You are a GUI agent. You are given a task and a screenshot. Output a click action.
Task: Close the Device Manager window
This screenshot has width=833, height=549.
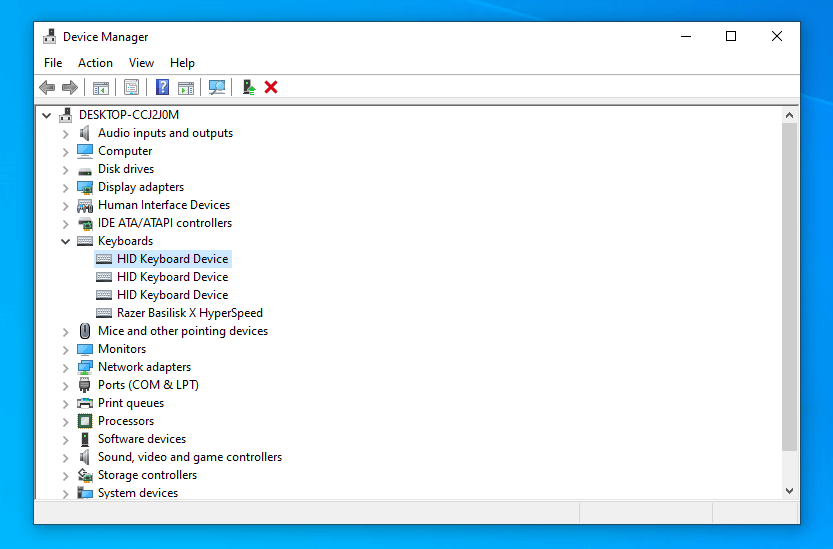tap(777, 36)
